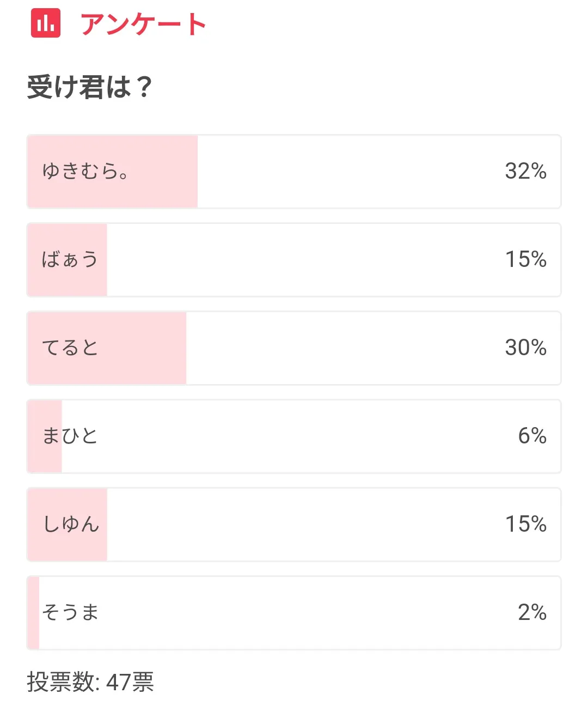588x718 pixels.
Task: Choose the ゆきむら。 poll option
Action: pos(294,172)
